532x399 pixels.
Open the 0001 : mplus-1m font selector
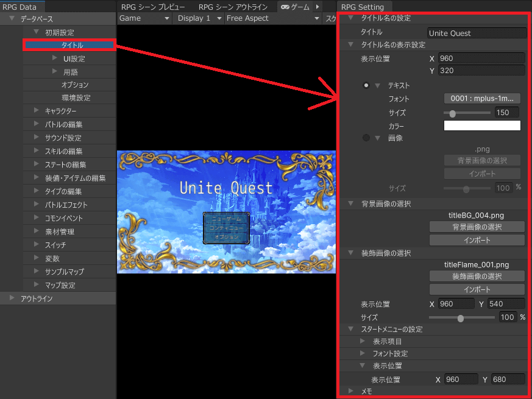481,99
